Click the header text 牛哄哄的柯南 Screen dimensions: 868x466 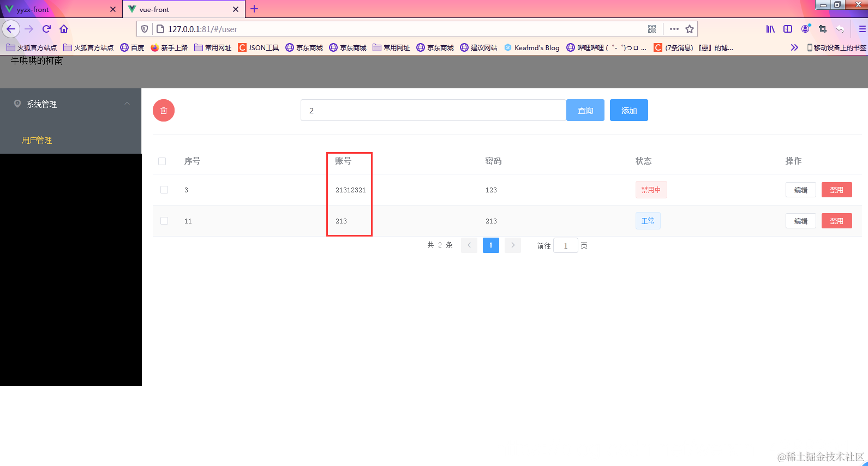click(x=37, y=60)
